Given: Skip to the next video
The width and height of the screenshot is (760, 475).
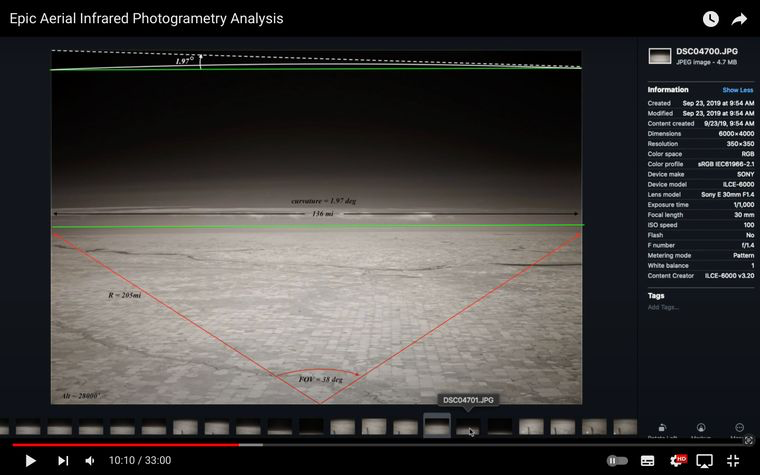Looking at the screenshot, I should pyautogui.click(x=63, y=460).
